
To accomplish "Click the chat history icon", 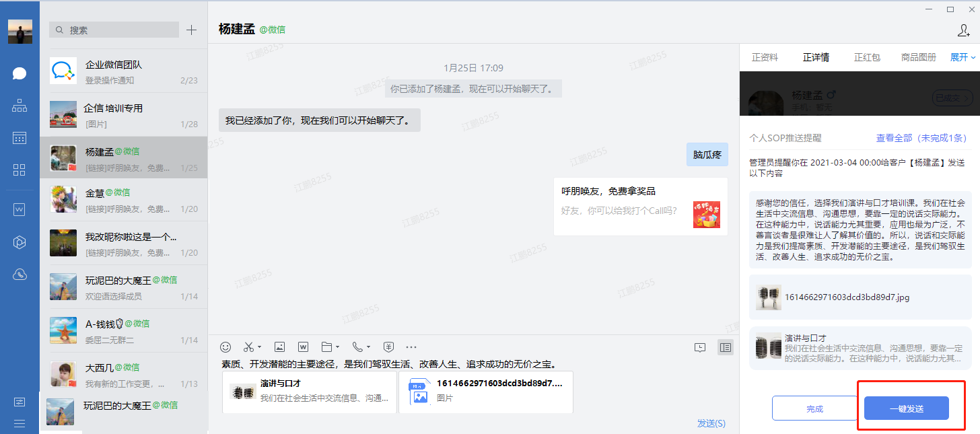I will click(x=700, y=348).
